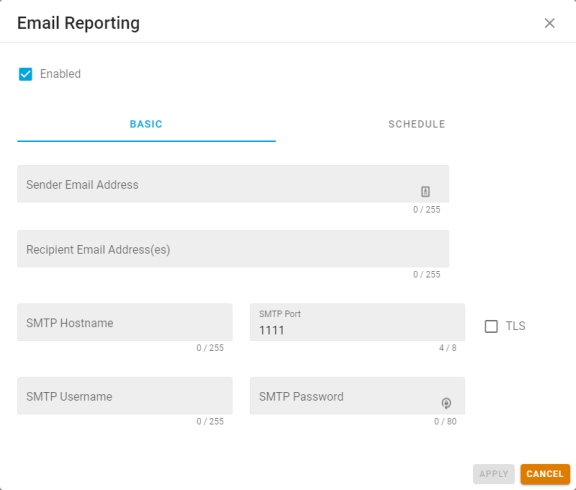Select the BASIC tab
The image size is (576, 490).
point(146,124)
